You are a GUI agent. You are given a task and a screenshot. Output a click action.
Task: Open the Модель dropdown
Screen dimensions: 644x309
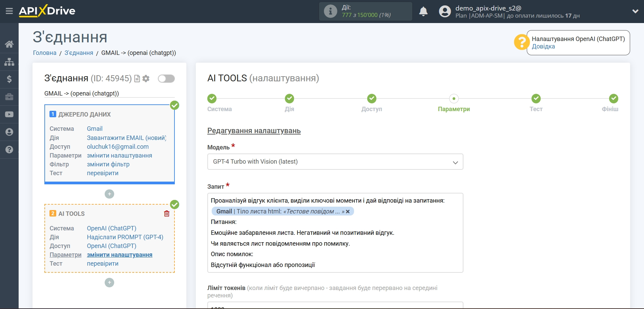pos(335,162)
